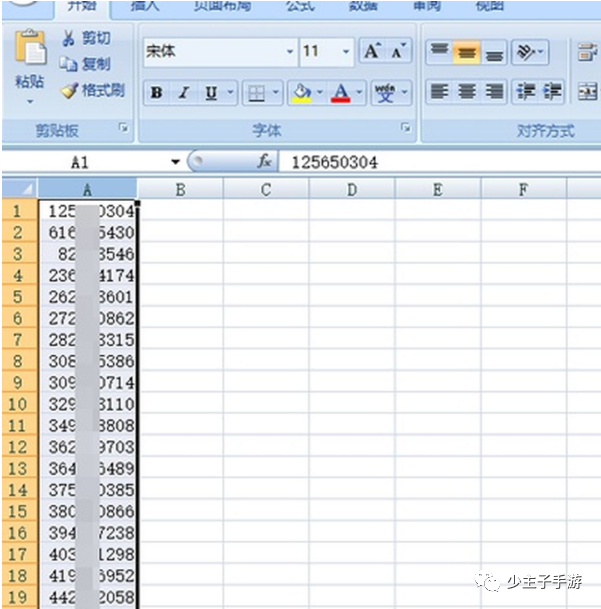Select column C header

[266, 189]
